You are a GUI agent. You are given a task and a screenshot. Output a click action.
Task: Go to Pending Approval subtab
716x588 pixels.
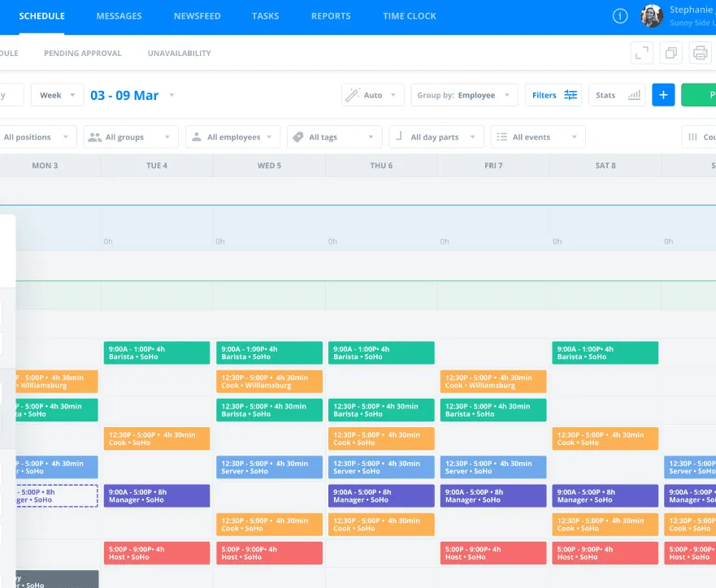click(83, 54)
